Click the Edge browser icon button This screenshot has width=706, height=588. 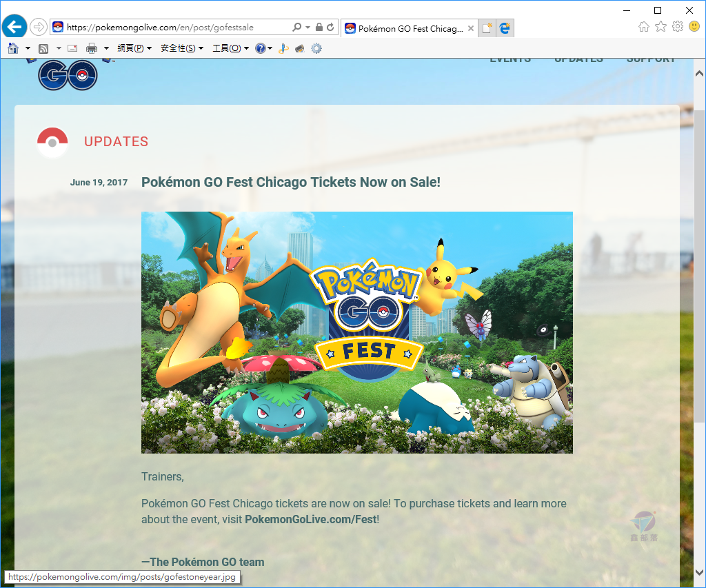click(x=505, y=28)
